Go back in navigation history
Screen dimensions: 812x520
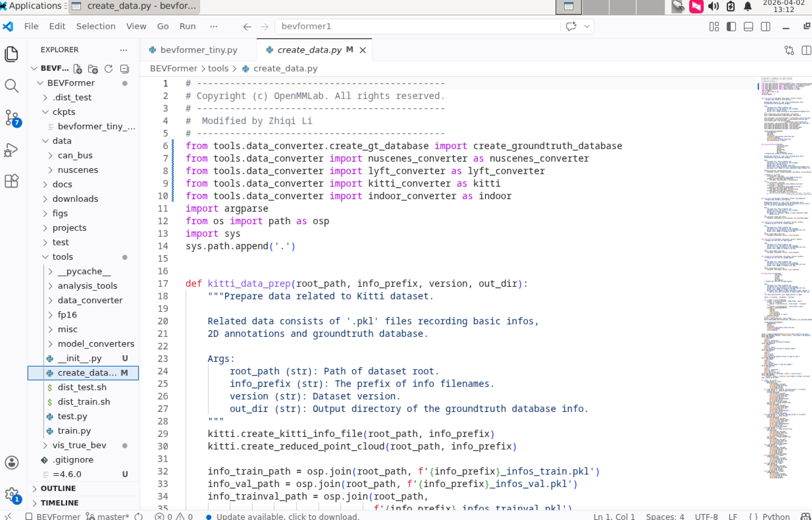(x=247, y=27)
